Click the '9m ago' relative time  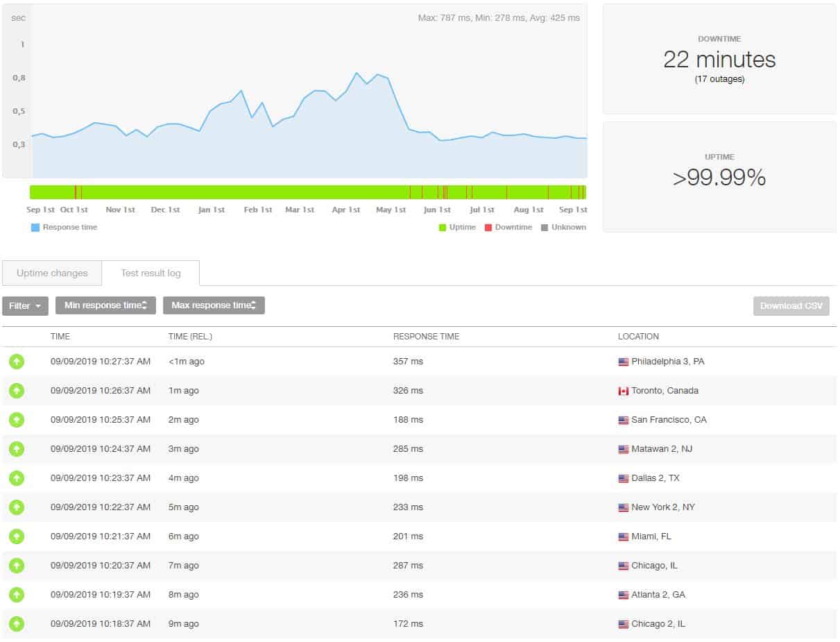click(x=184, y=624)
